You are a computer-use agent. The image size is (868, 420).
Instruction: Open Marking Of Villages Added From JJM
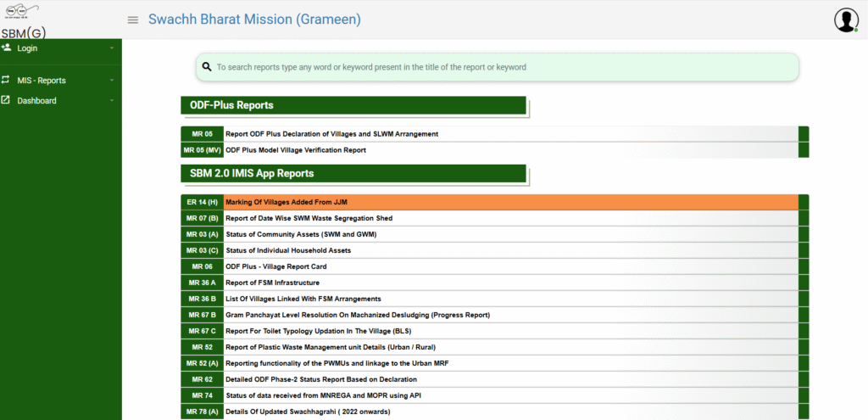[x=287, y=202]
